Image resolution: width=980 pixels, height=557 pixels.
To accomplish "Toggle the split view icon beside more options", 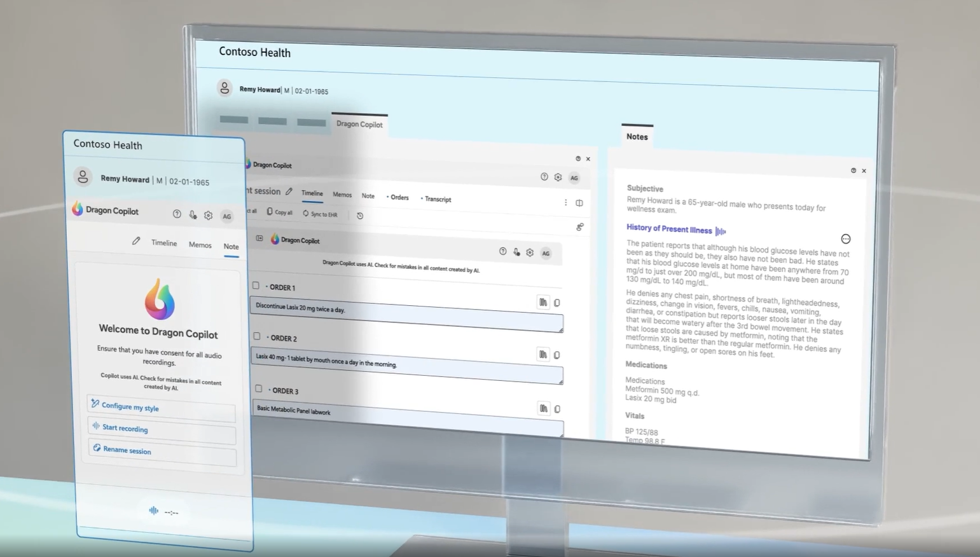I will (579, 203).
